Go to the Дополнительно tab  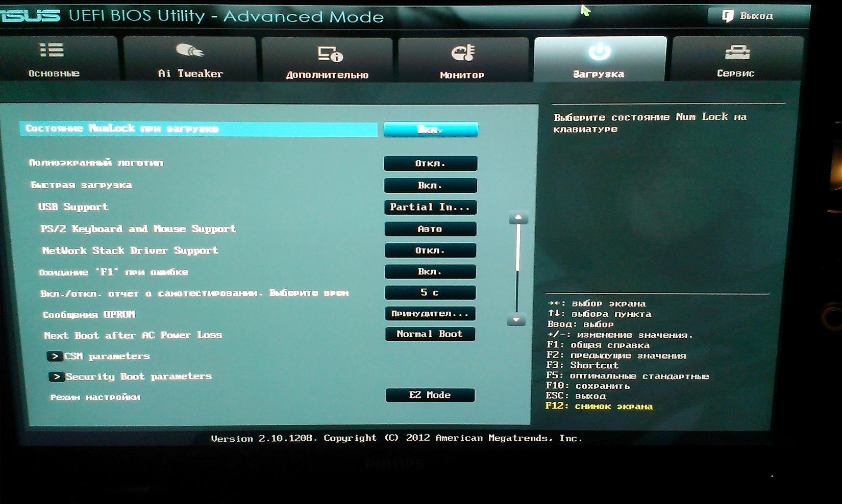pos(327,60)
